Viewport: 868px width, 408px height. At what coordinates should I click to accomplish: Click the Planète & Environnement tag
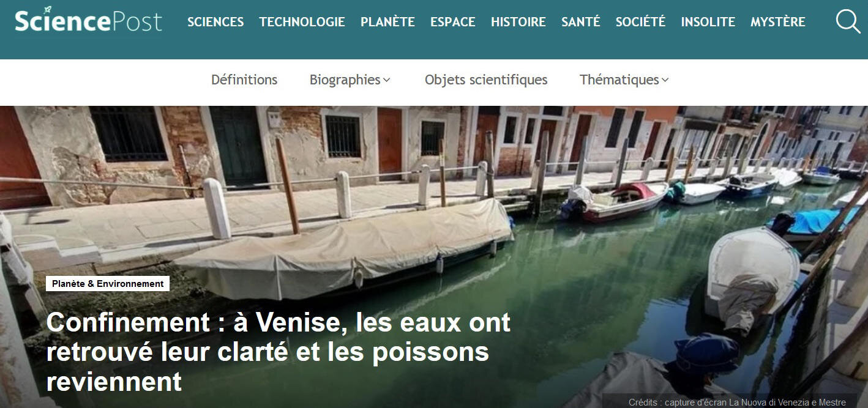tap(108, 284)
